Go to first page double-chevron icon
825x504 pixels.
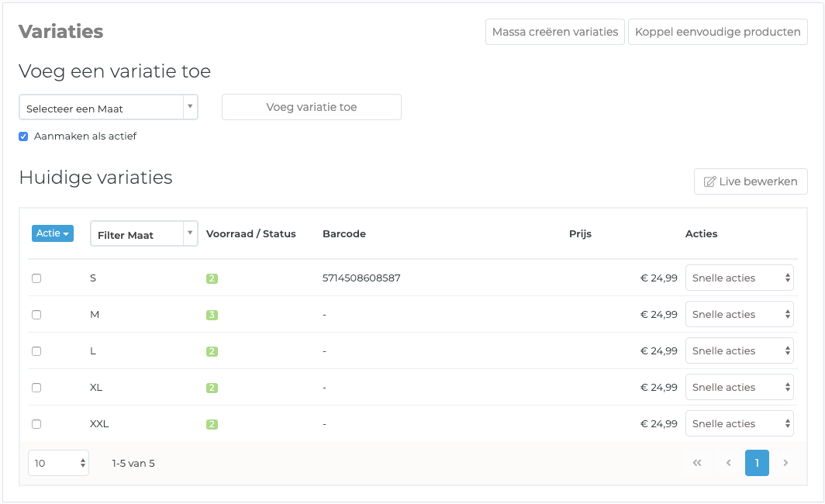[x=697, y=463]
